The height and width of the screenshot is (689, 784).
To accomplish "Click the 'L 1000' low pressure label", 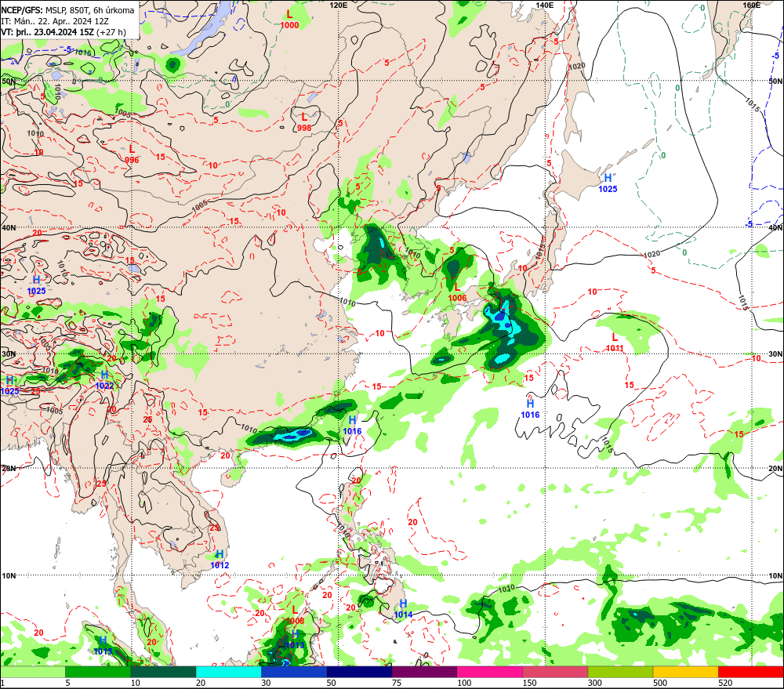I will 289,20.
